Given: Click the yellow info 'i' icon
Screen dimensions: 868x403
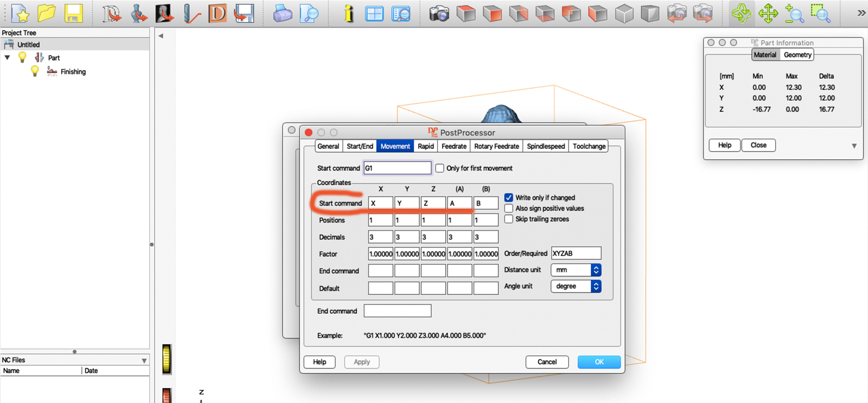Looking at the screenshot, I should pos(349,13).
